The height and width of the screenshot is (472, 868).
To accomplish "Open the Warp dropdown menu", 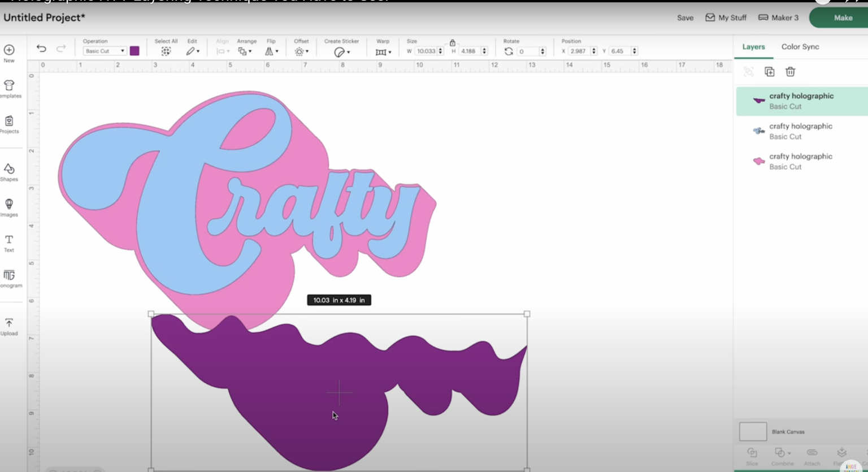I will pyautogui.click(x=383, y=52).
